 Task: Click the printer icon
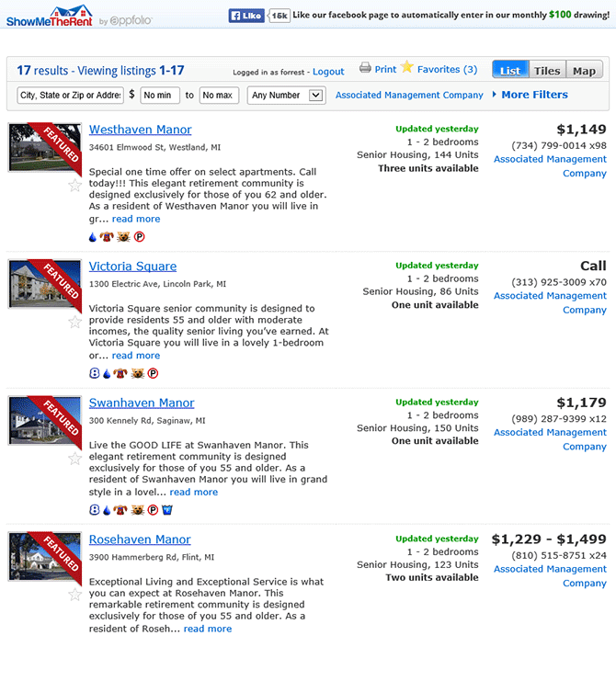click(365, 68)
